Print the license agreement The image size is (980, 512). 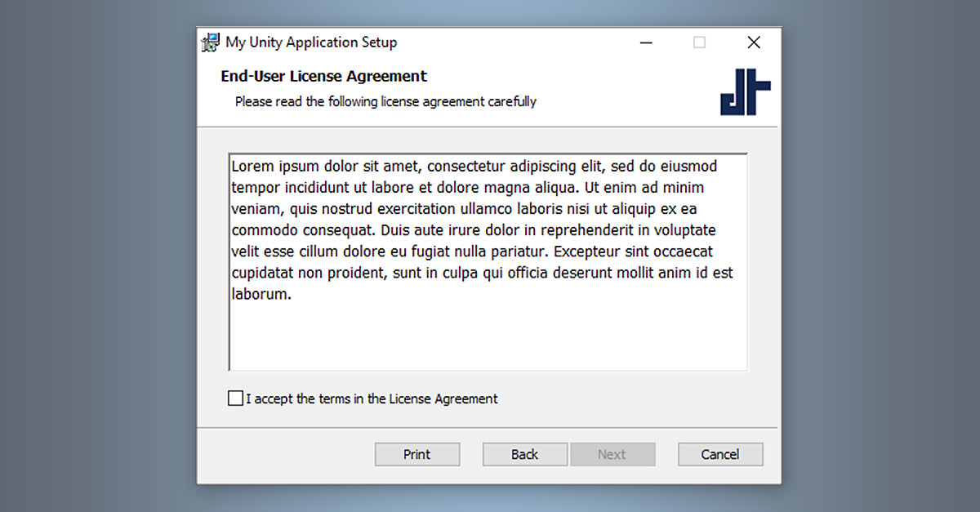click(x=417, y=454)
